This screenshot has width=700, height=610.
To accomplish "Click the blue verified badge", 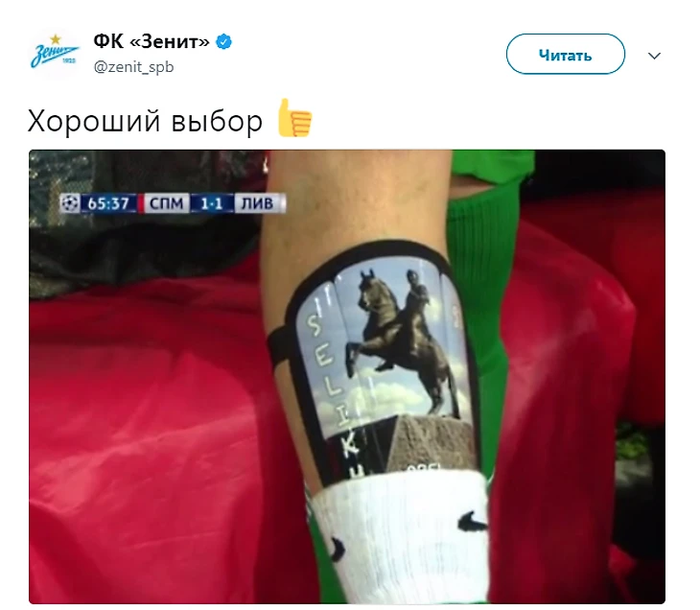I will (x=223, y=42).
